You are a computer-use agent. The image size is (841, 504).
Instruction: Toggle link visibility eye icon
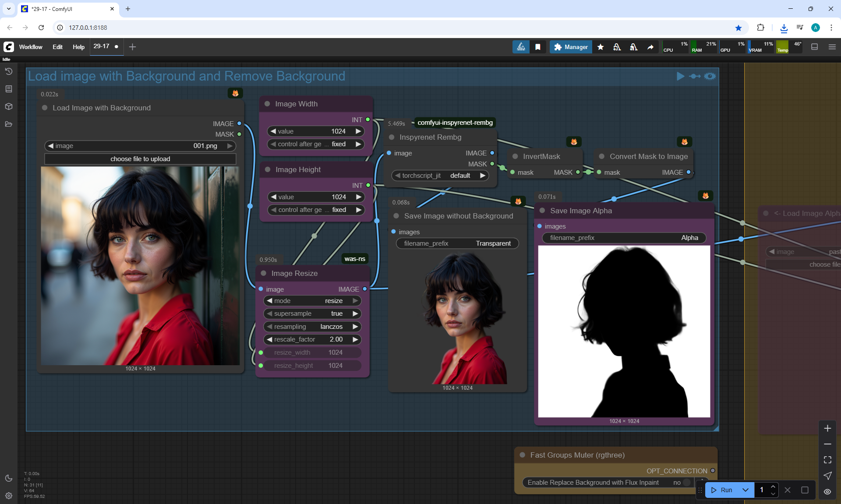[x=827, y=491]
